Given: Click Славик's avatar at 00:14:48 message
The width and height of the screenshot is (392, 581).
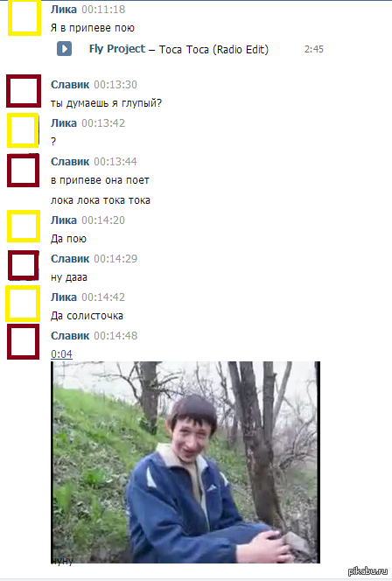Looking at the screenshot, I should tap(24, 341).
